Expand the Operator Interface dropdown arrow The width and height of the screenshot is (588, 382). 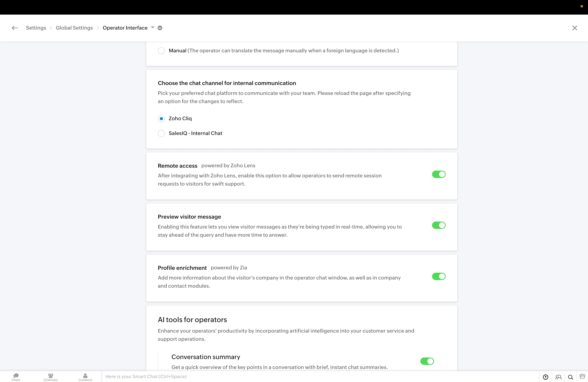pyautogui.click(x=152, y=27)
